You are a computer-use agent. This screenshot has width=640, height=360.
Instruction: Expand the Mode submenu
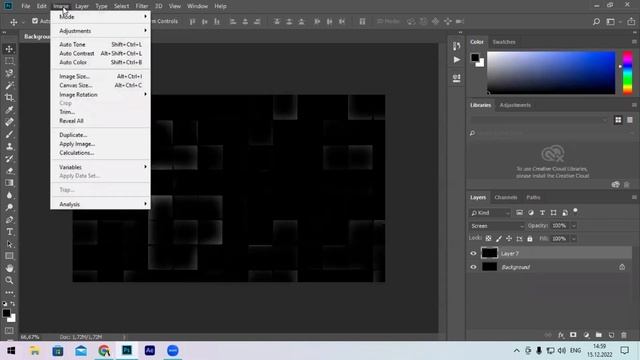point(100,17)
